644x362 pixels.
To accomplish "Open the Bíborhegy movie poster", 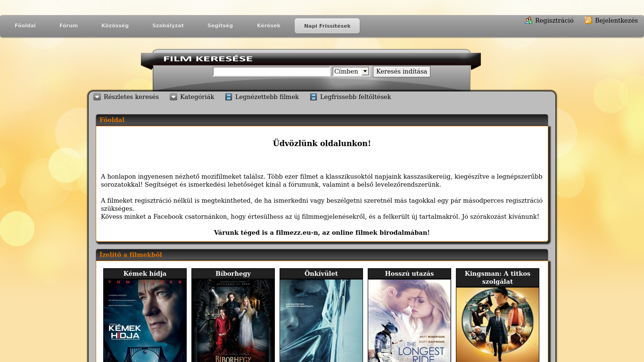I will tap(233, 321).
